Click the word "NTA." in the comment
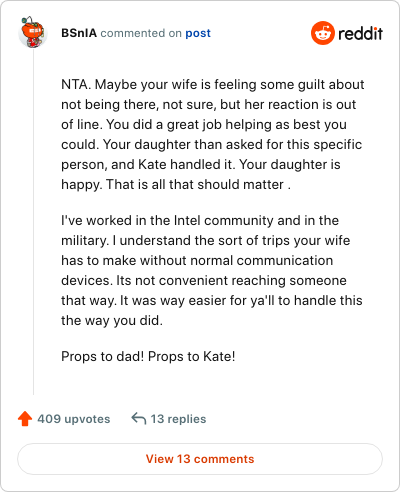 tap(76, 84)
